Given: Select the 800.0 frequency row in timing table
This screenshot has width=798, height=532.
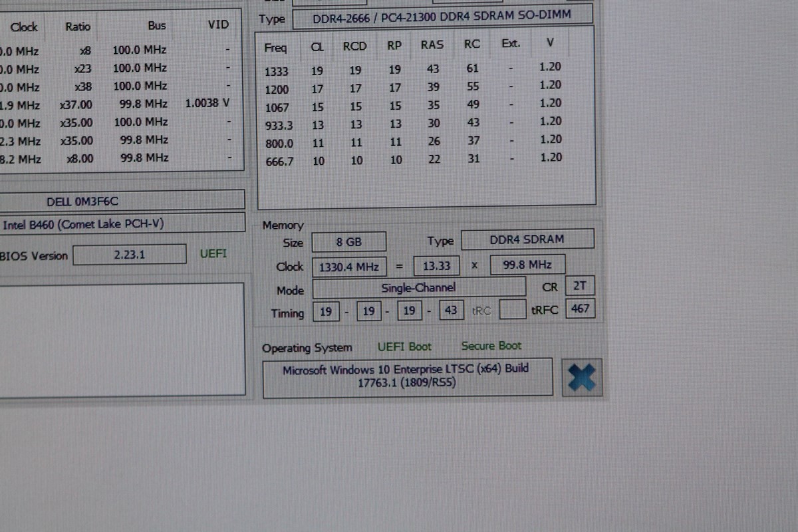Looking at the screenshot, I should coord(414,141).
